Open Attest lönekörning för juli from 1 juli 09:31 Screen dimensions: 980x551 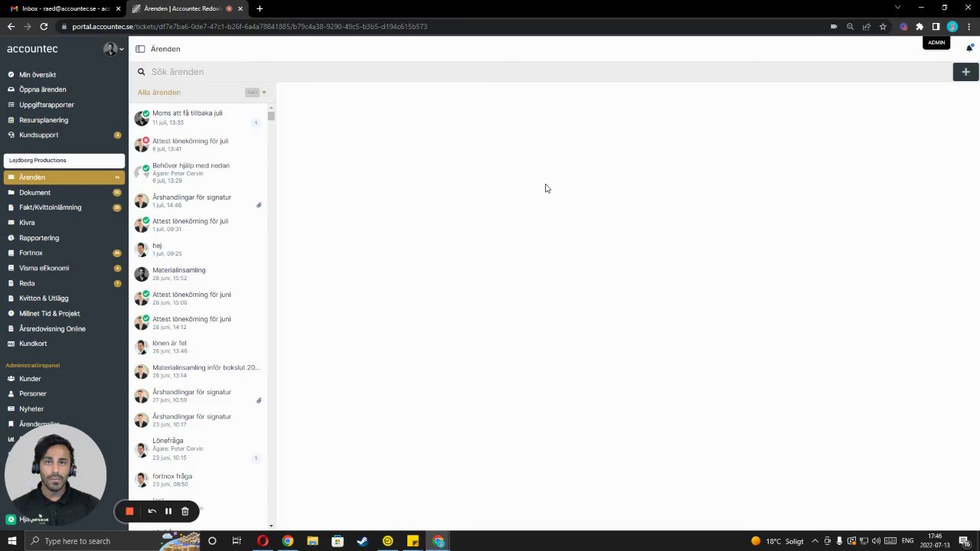pos(198,225)
